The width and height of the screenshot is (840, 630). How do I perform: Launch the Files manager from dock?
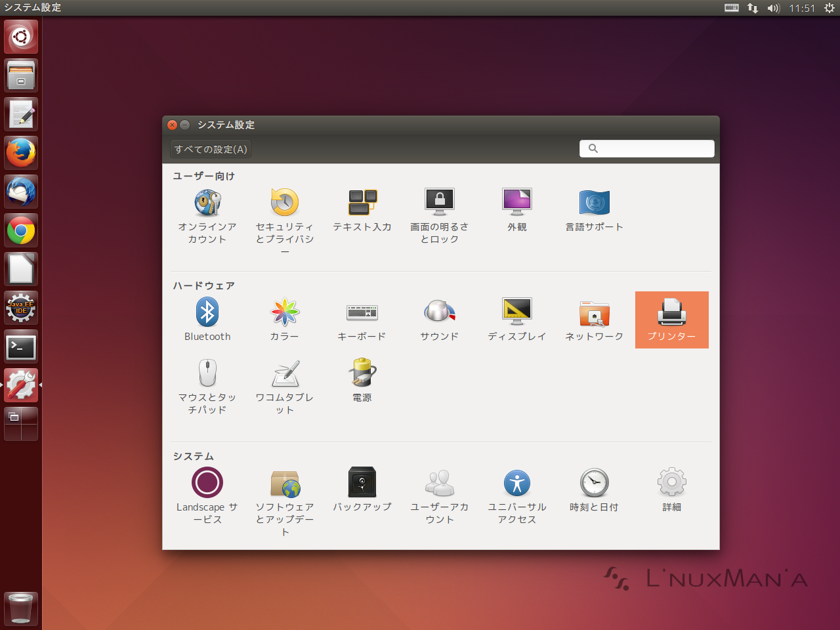[x=21, y=75]
